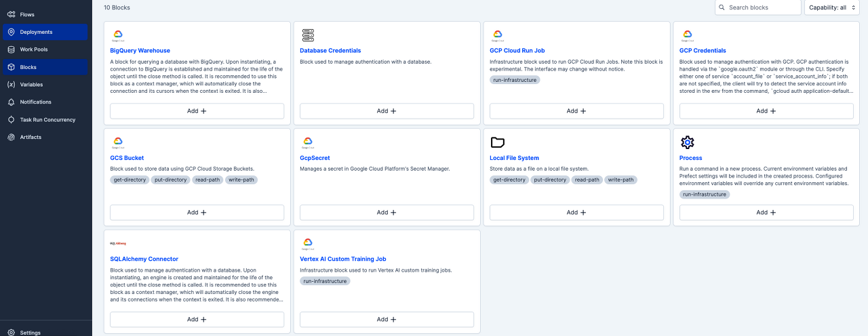Click the Task Run Concurrency icon
This screenshot has height=336, width=868.
[11, 120]
